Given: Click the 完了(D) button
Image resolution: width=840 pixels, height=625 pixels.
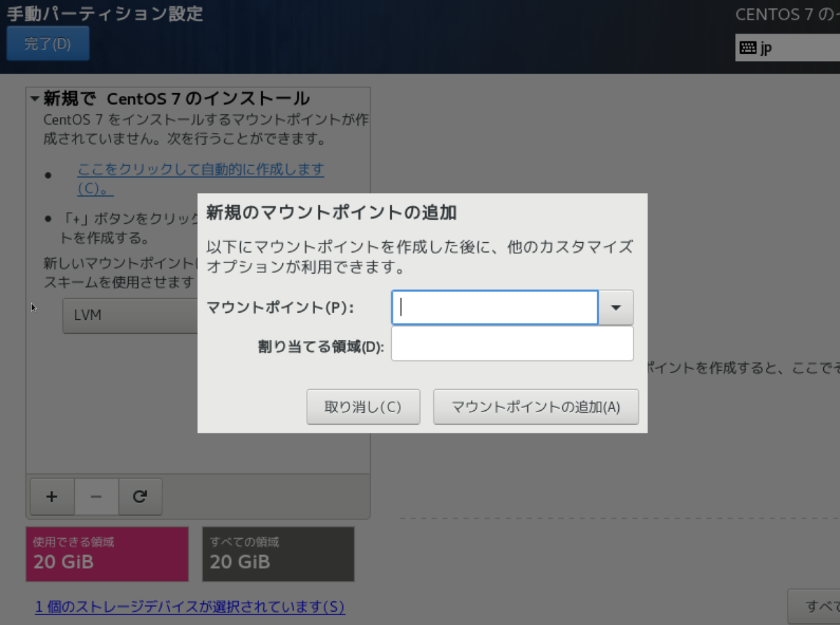Looking at the screenshot, I should (48, 43).
